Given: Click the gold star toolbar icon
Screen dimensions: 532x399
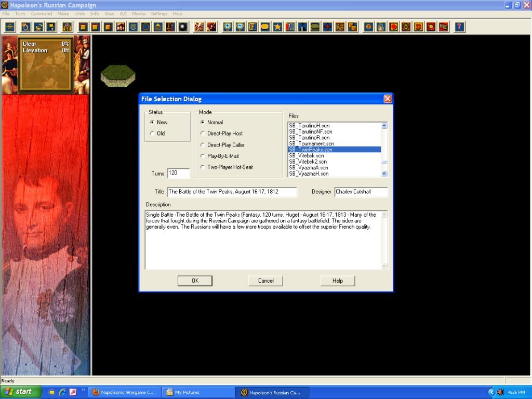Looking at the screenshot, I should [x=277, y=27].
